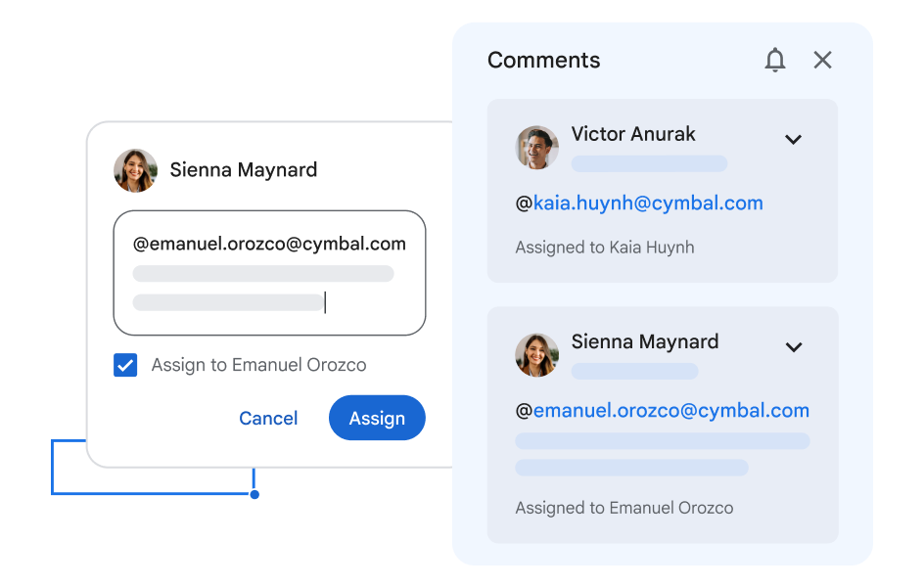Click the Sienna Maynard name in the assign dialog
This screenshot has height=587, width=924.
click(244, 170)
